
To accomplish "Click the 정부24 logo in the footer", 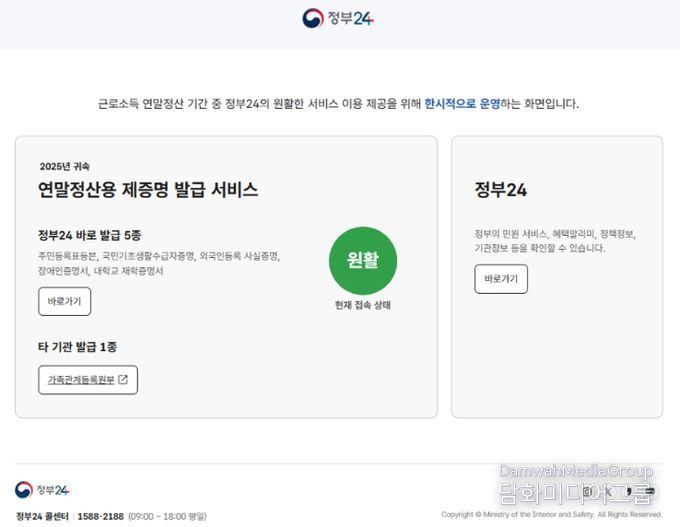I will (x=42, y=490).
